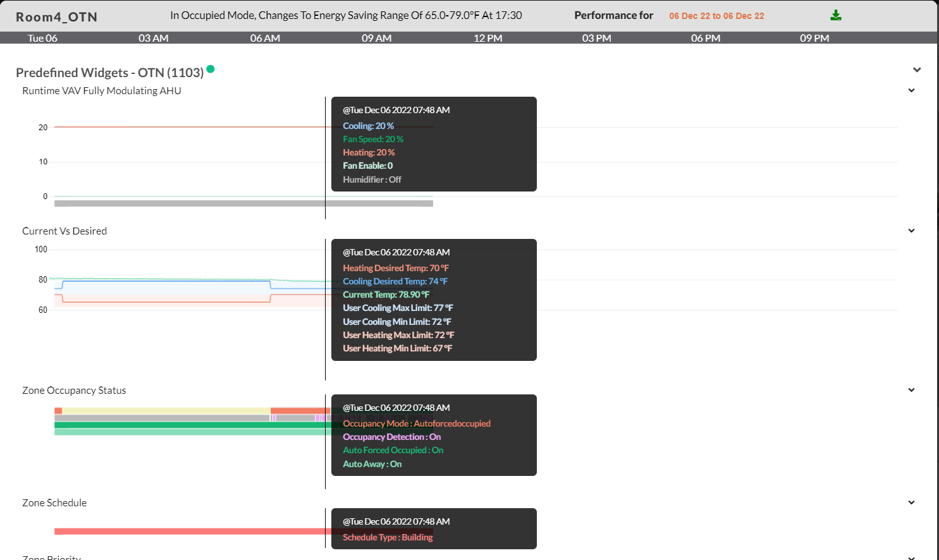Click the orange Heating 20% line
The image size is (939, 560).
190,127
